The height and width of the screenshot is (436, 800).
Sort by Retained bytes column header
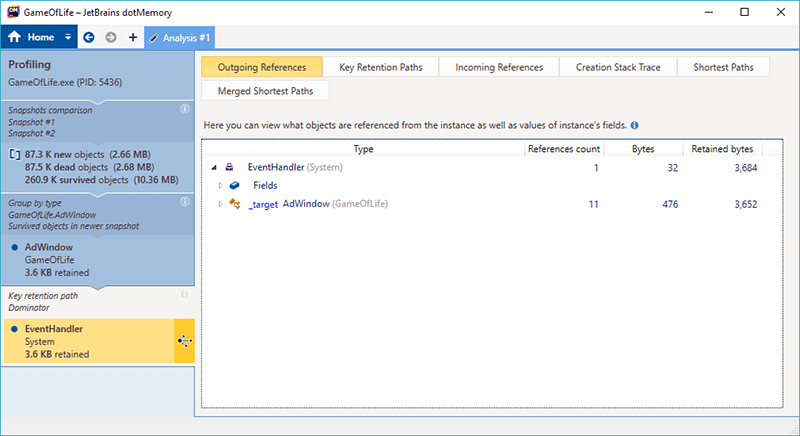coord(722,149)
